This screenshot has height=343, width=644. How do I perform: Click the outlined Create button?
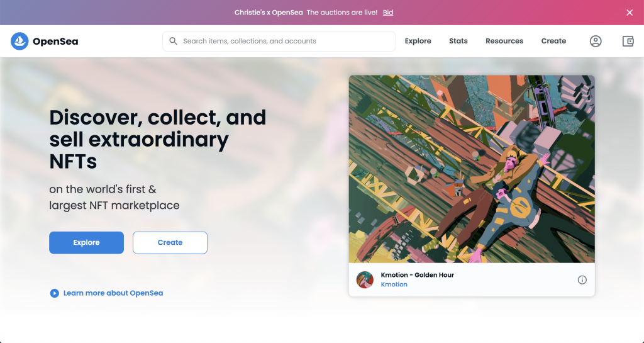[170, 242]
